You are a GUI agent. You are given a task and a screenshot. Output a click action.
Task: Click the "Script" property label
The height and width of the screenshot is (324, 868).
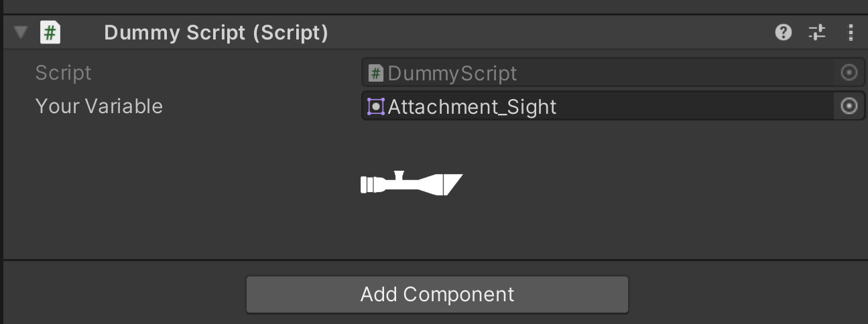click(x=63, y=73)
